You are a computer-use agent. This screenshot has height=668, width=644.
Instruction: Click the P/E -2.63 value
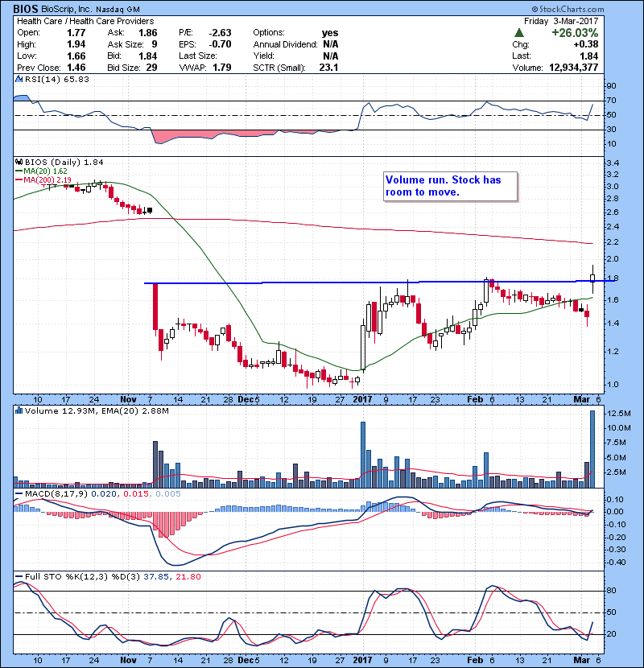click(220, 33)
